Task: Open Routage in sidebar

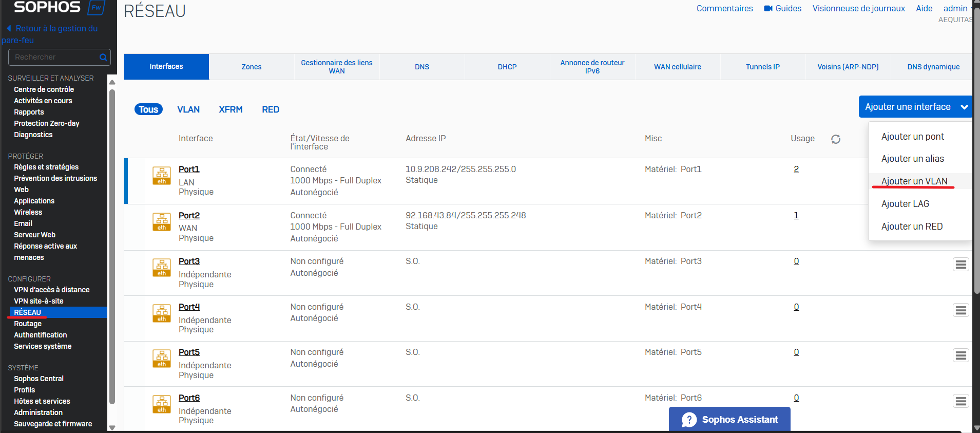Action: tap(28, 324)
